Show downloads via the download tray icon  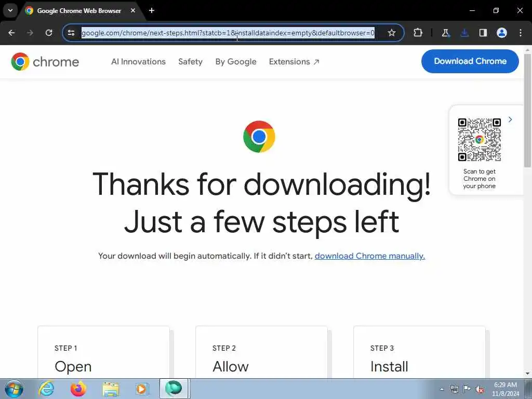(464, 33)
